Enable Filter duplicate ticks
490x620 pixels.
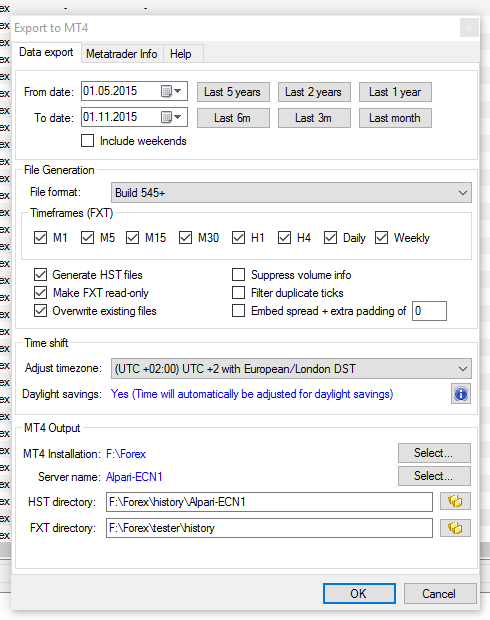(238, 293)
